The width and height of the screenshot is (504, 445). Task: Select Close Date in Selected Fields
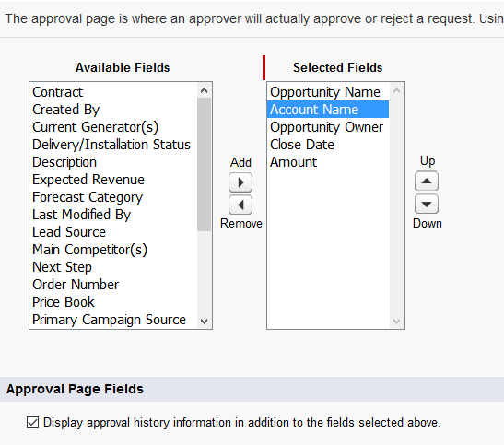click(x=328, y=145)
